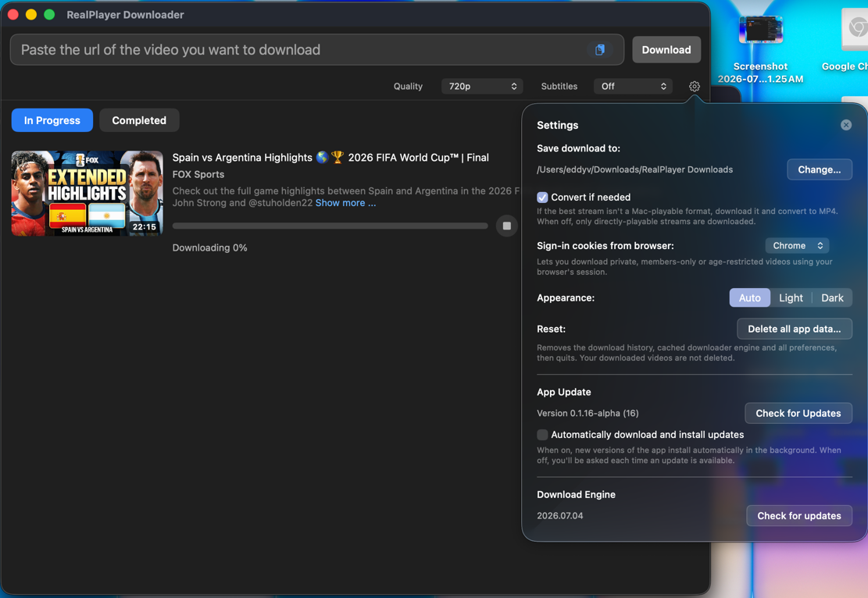Select Auto appearance mode
This screenshot has height=598, width=868.
(749, 297)
